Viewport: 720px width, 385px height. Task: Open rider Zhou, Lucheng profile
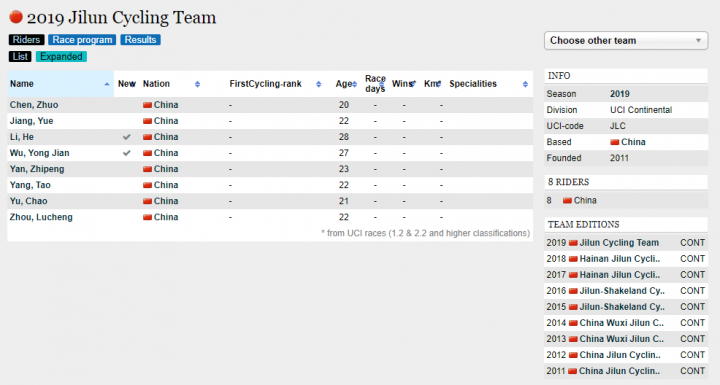click(41, 217)
